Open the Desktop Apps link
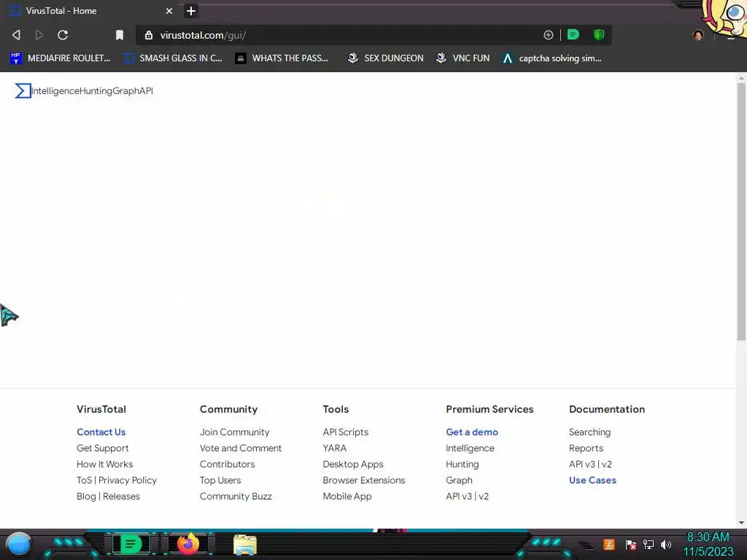Viewport: 747px width, 560px height. pos(353,464)
